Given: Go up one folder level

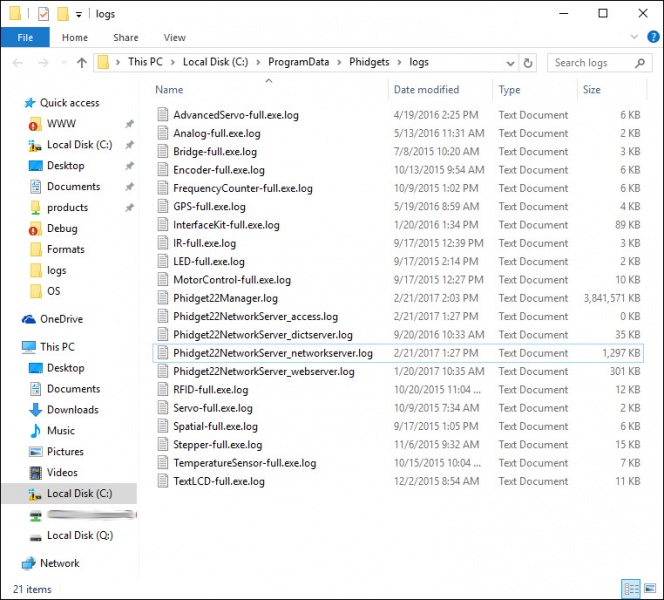Looking at the screenshot, I should pyautogui.click(x=82, y=63).
